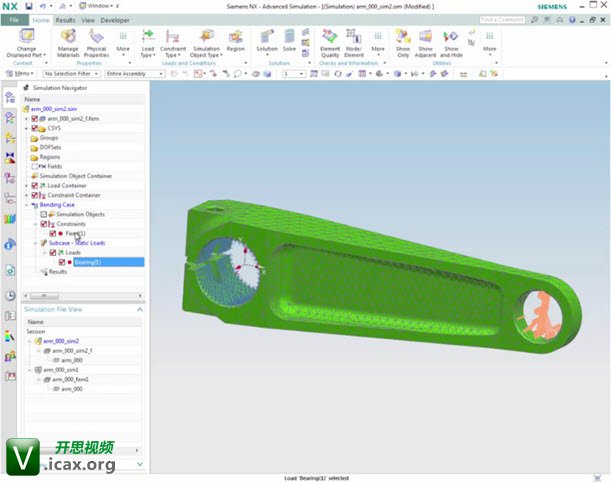The height and width of the screenshot is (482, 611).
Task: Collapse Subcase - Static Loads node
Action: pyautogui.click(x=35, y=243)
